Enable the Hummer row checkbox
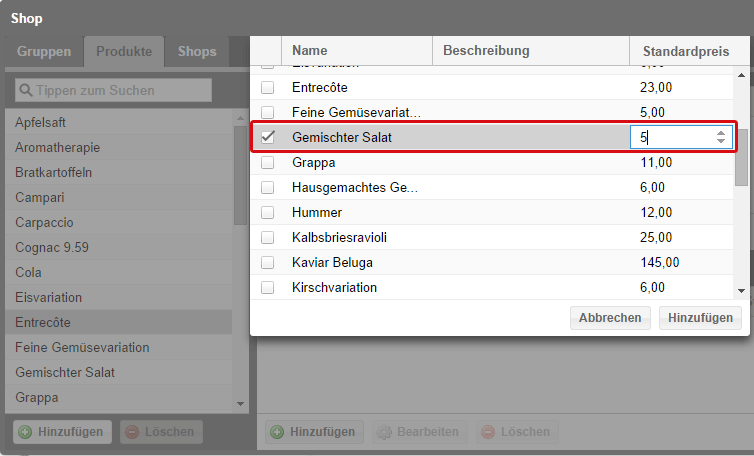Screen dimensions: 754x456 pyautogui.click(x=267, y=212)
